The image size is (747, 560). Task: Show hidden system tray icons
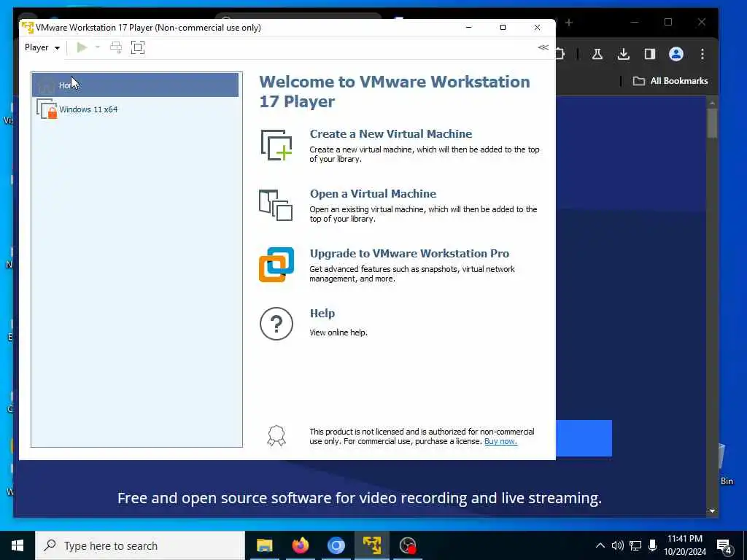600,545
